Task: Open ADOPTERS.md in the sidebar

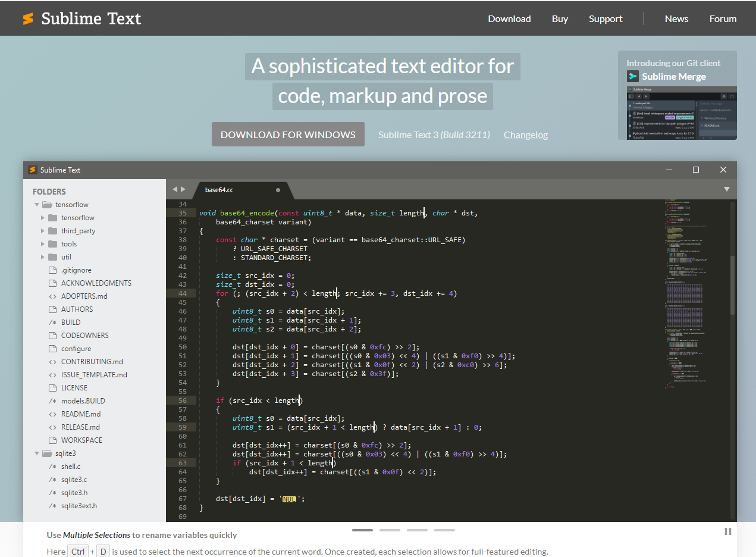Action: point(84,296)
